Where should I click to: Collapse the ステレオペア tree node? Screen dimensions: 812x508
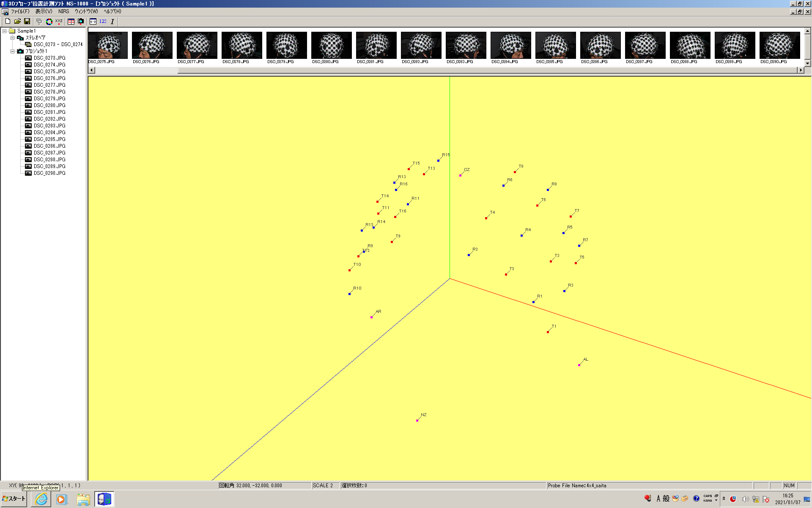point(13,38)
